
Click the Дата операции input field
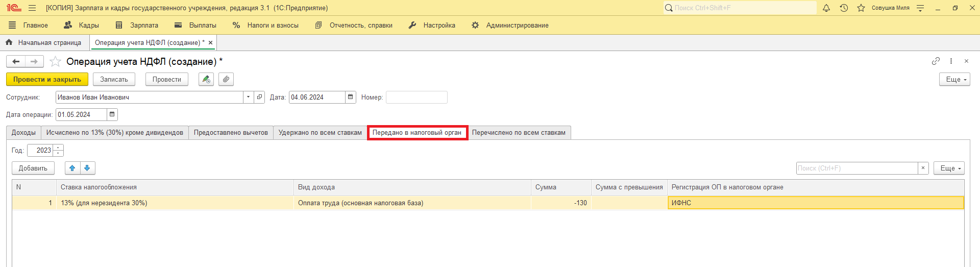(x=81, y=115)
